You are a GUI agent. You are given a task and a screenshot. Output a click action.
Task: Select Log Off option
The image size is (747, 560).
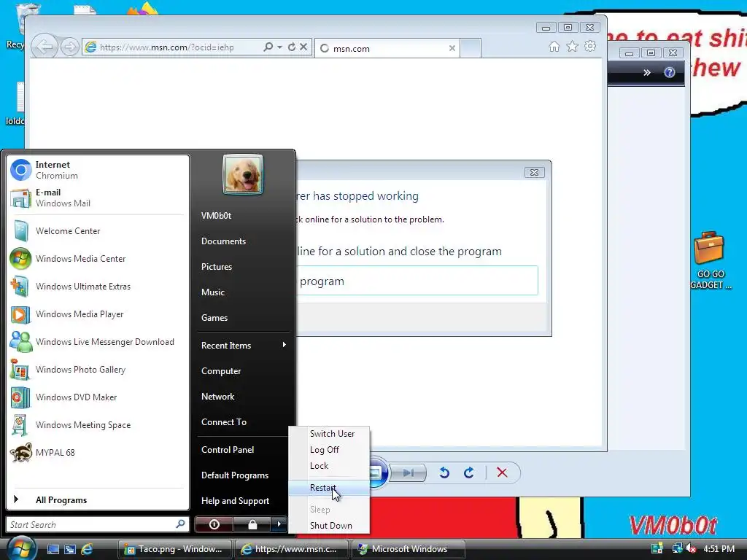pos(329,449)
